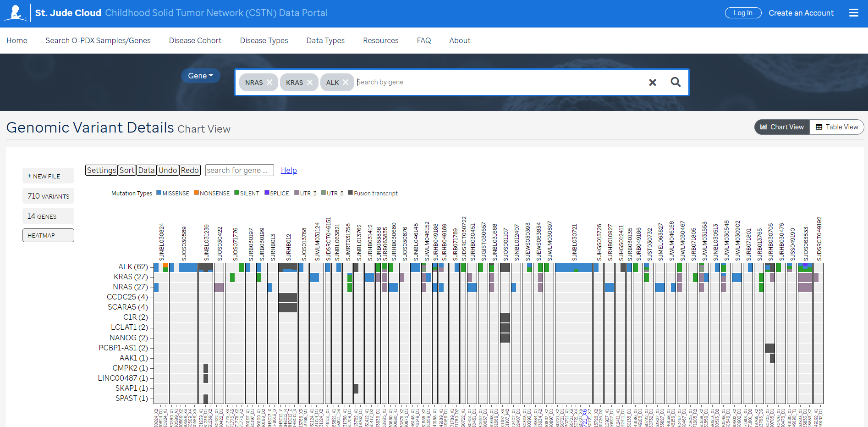The width and height of the screenshot is (868, 427).
Task: Open the chart Settings button
Action: (101, 170)
